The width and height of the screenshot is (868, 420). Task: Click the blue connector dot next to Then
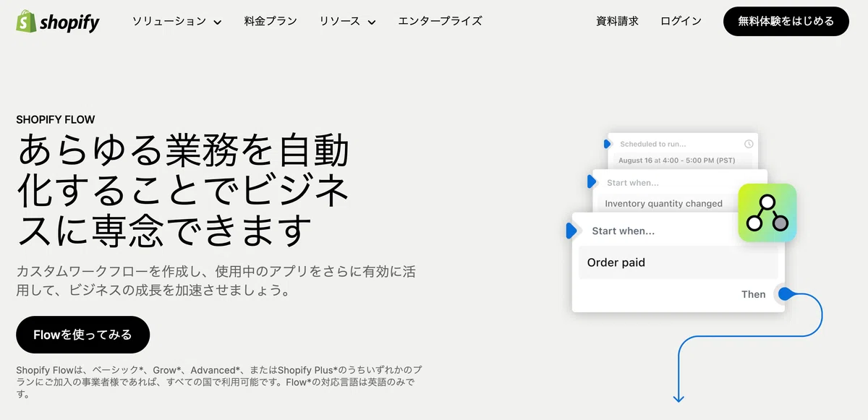784,294
